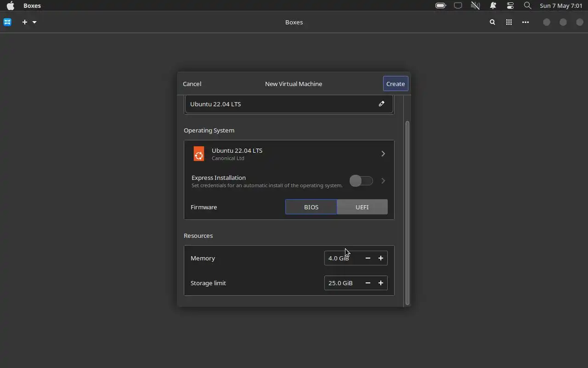Viewport: 588px width, 368px height.
Task: Click the Boxes app icon in header
Action: pyautogui.click(x=7, y=22)
